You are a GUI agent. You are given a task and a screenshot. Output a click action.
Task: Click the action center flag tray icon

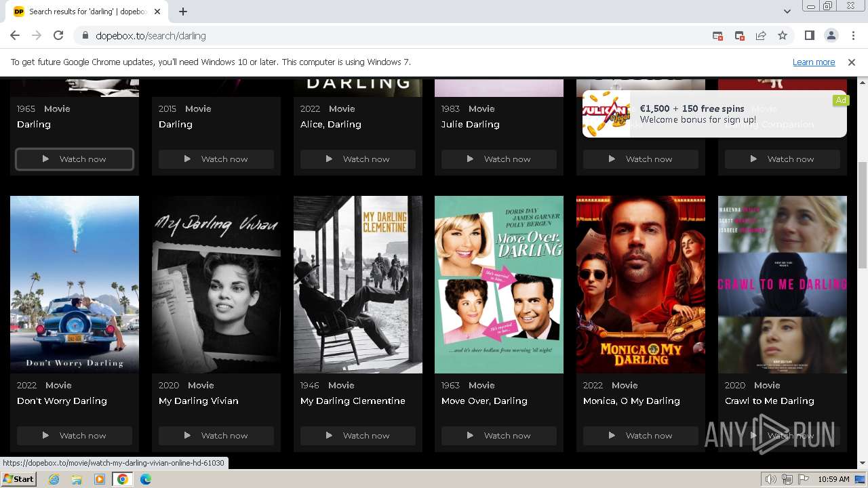point(804,479)
